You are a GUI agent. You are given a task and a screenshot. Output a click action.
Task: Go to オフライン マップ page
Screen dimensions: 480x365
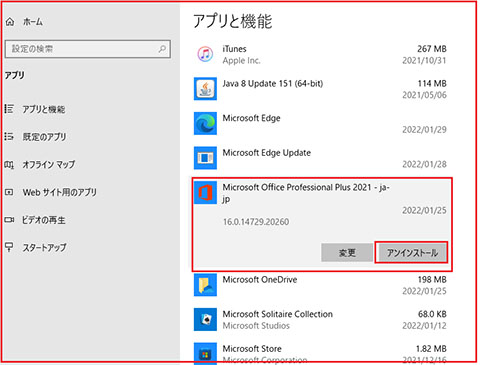[x=49, y=164]
